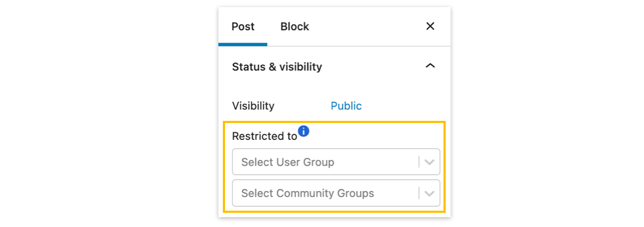This screenshot has width=644, height=227.
Task: Click the Visibility label text
Action: point(253,106)
